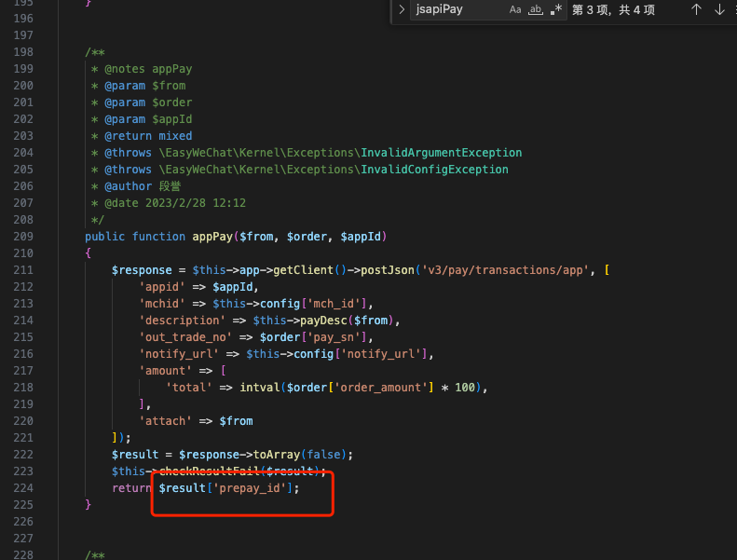This screenshot has width=737, height=560.
Task: Click the closing brace on line 225
Action: point(88,505)
